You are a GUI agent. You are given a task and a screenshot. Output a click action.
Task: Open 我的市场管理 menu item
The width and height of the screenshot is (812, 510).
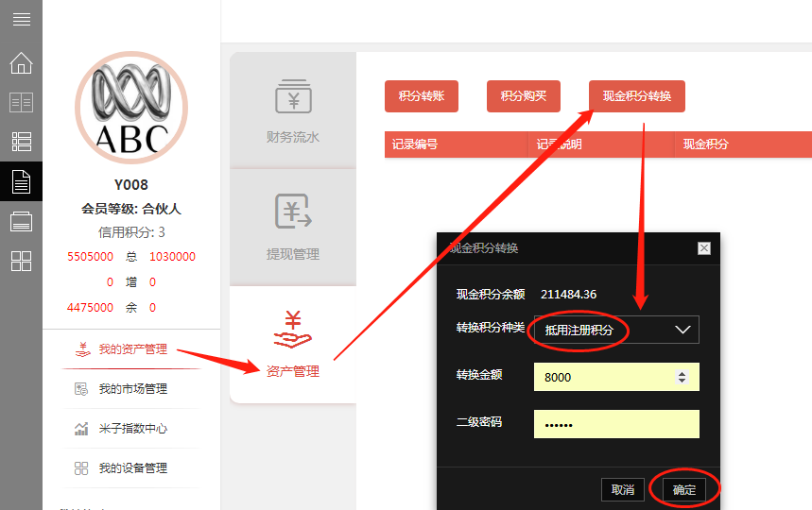(131, 389)
